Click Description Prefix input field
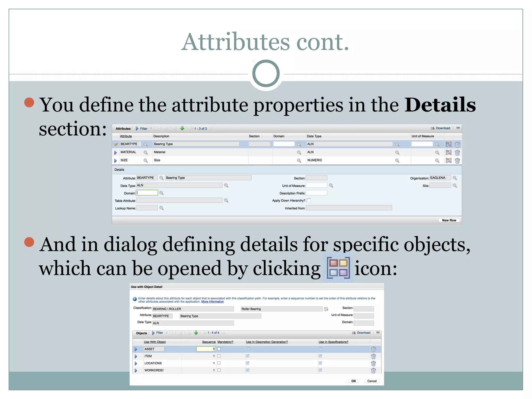The width and height of the screenshot is (532, 399). click(x=316, y=193)
